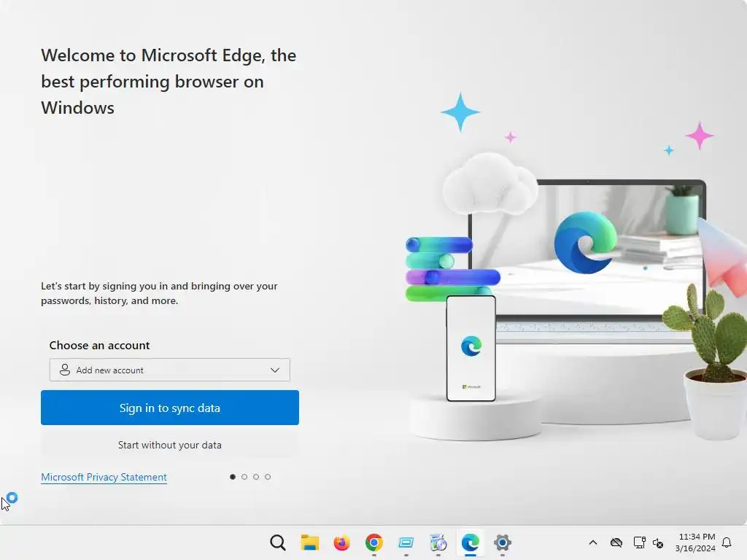Screen dimensions: 747x560
Task: Click the blue window app taskbar icon
Action: (x=406, y=542)
